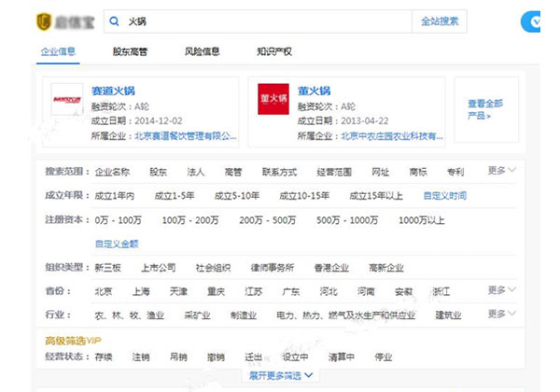Filter organization type 高新企业
The width and height of the screenshot is (560, 392).
[x=386, y=268]
